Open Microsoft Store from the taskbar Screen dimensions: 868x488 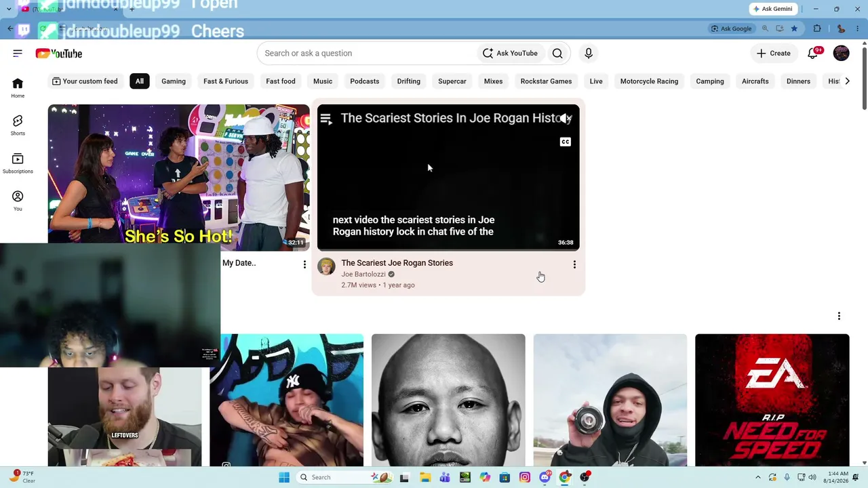point(505,477)
